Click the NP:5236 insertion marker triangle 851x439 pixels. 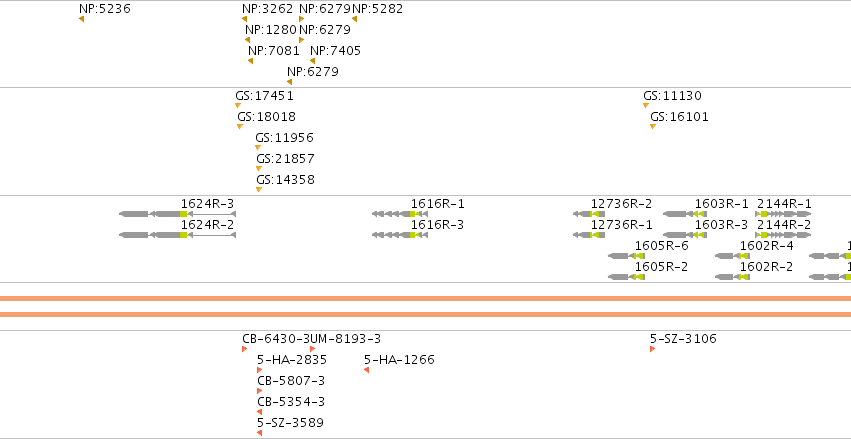(x=81, y=19)
